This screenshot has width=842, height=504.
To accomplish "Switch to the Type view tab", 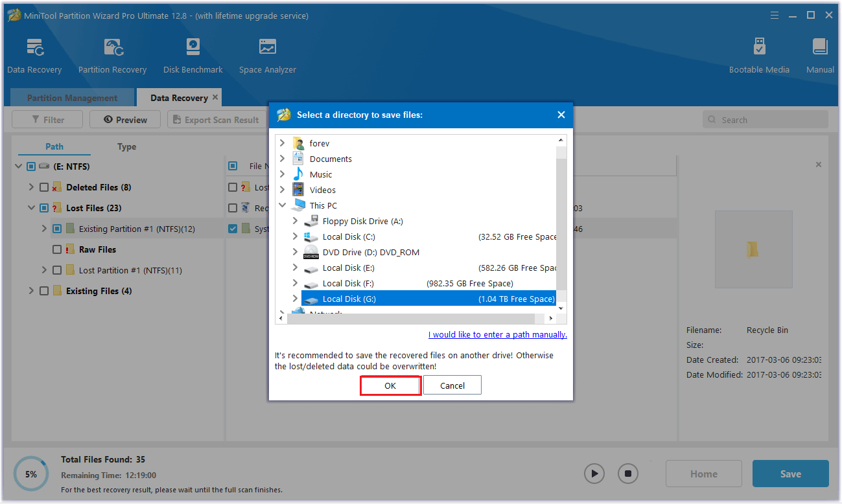I will click(x=126, y=146).
